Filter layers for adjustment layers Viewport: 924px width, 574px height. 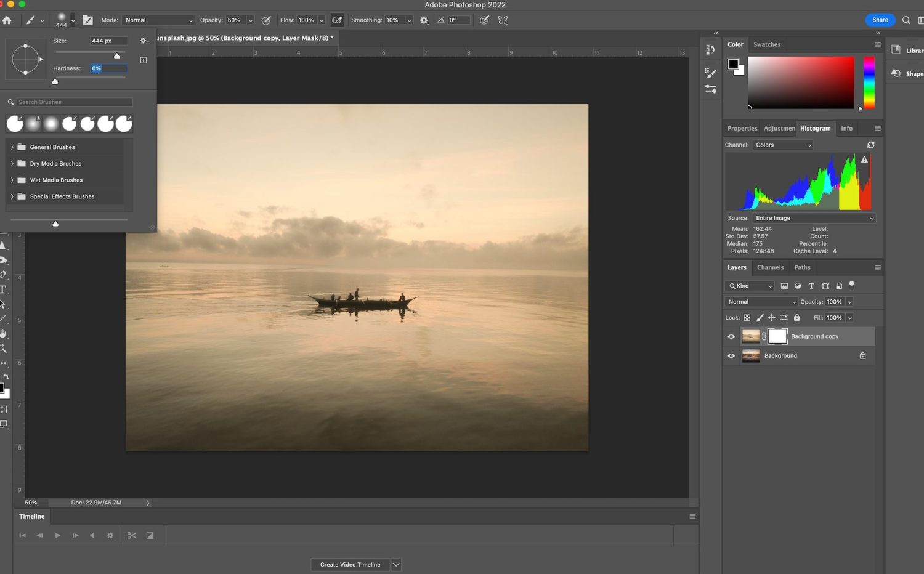[x=798, y=286]
